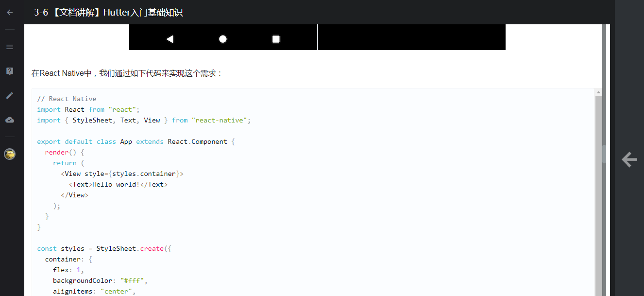Viewport: 644px width, 296px height.
Task: Click the flex: 1 line
Action: coord(68,270)
